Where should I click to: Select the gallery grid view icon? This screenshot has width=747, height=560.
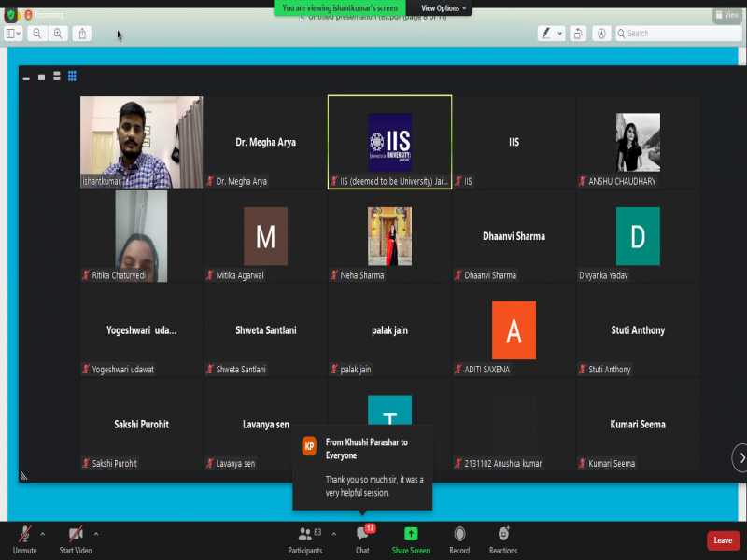[x=72, y=77]
